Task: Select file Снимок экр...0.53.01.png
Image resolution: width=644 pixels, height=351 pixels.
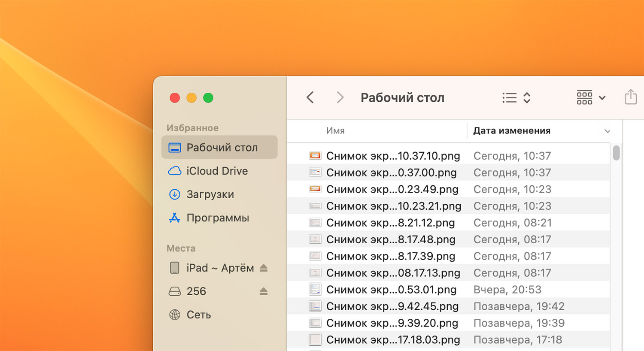Action: tap(391, 290)
